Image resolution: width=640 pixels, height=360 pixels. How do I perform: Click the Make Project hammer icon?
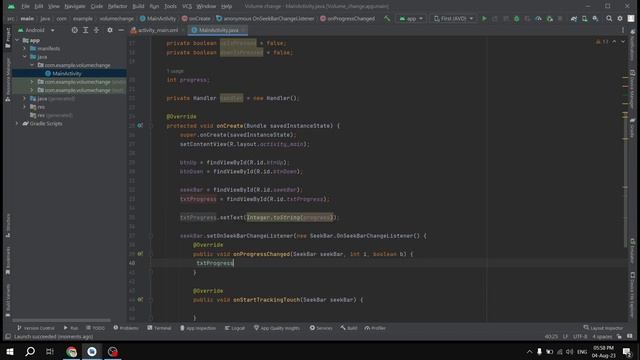point(387,18)
